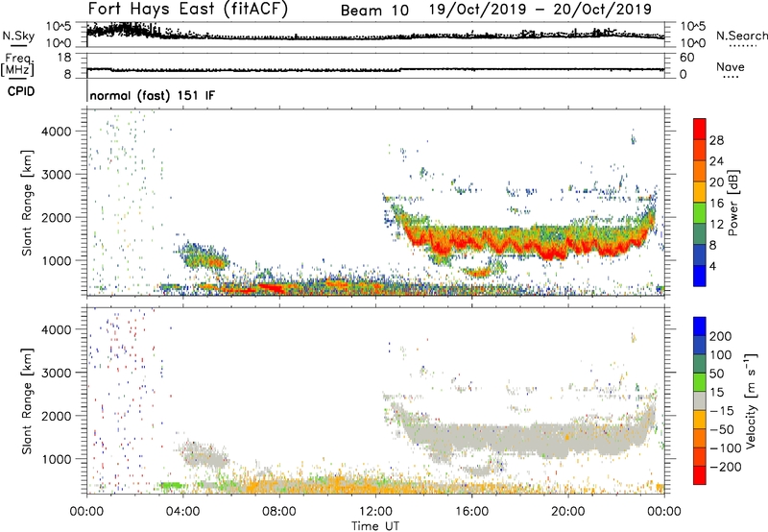Click the '08:00' time tick label
Image resolution: width=768 pixels, height=532 pixels.
pos(279,512)
